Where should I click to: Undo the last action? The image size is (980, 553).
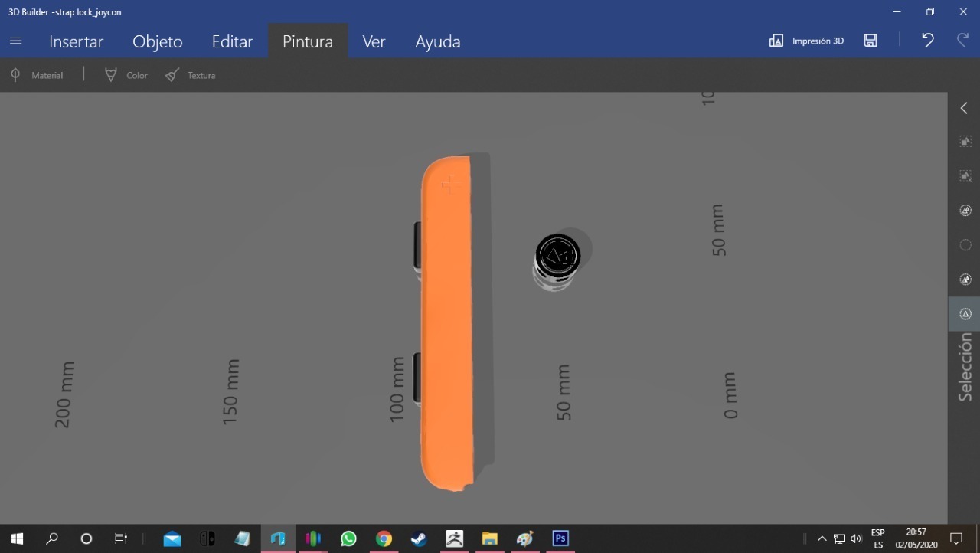coord(928,40)
